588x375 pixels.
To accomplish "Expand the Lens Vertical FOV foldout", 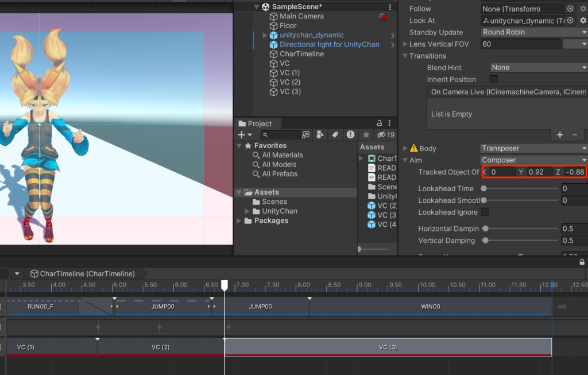I will (x=405, y=44).
